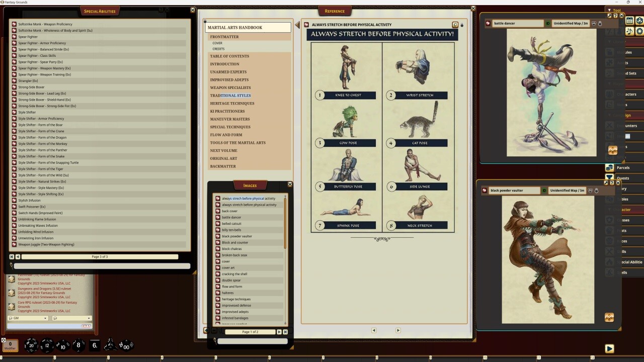Select Traditional Styles in the Martial Arts Handbook
Screen dimensions: 644x362
[230, 96]
